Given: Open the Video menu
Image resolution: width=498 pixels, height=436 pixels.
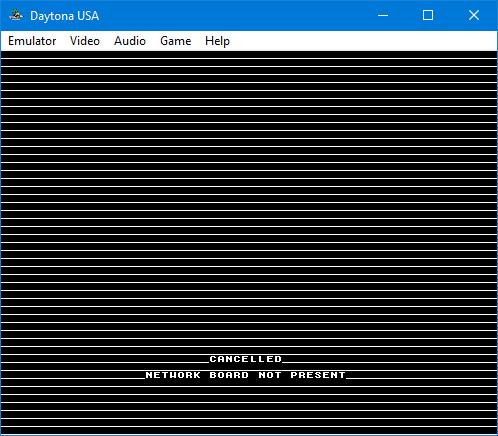Looking at the screenshot, I should pyautogui.click(x=85, y=41).
